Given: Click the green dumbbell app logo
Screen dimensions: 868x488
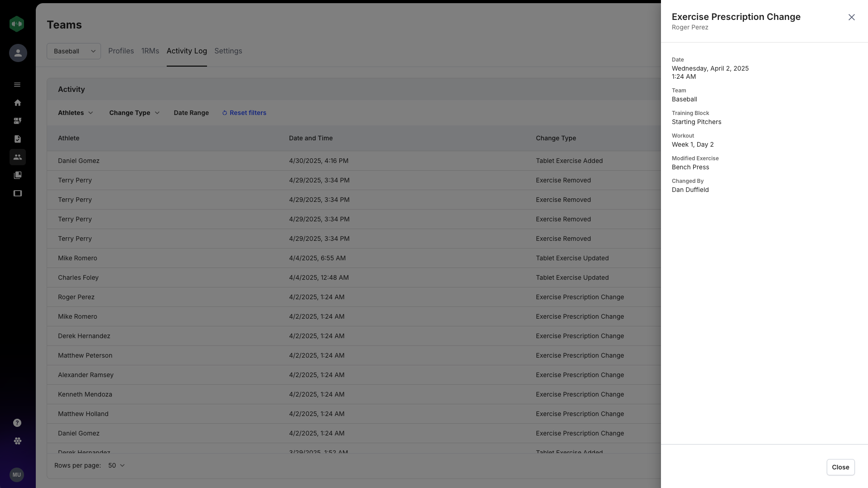Looking at the screenshot, I should (x=17, y=24).
